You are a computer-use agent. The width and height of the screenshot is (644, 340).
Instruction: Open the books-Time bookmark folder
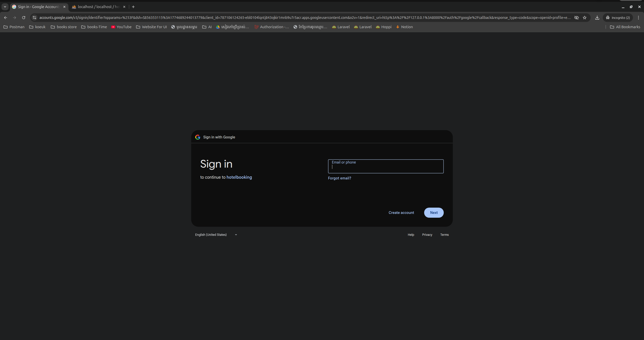pyautogui.click(x=94, y=27)
